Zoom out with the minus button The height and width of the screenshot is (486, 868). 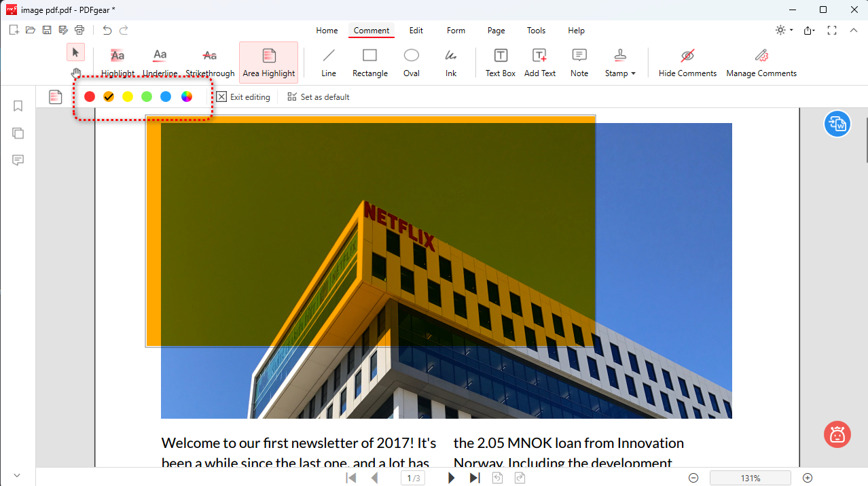point(693,478)
